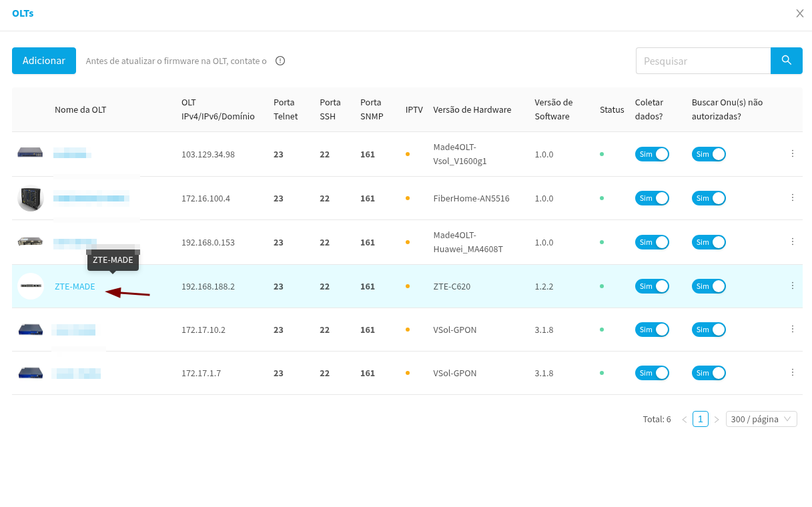Open three-dot menu for 103.129.34.98 row
This screenshot has width=812, height=507.
point(793,153)
